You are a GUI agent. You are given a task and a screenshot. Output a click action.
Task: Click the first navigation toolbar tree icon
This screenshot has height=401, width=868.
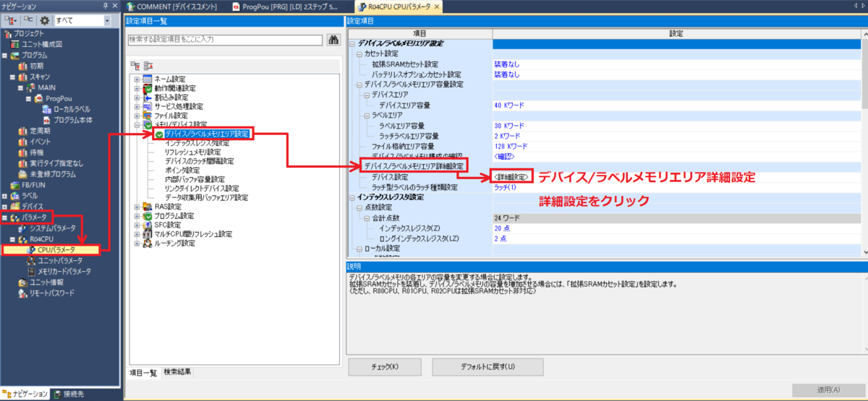coord(12,20)
